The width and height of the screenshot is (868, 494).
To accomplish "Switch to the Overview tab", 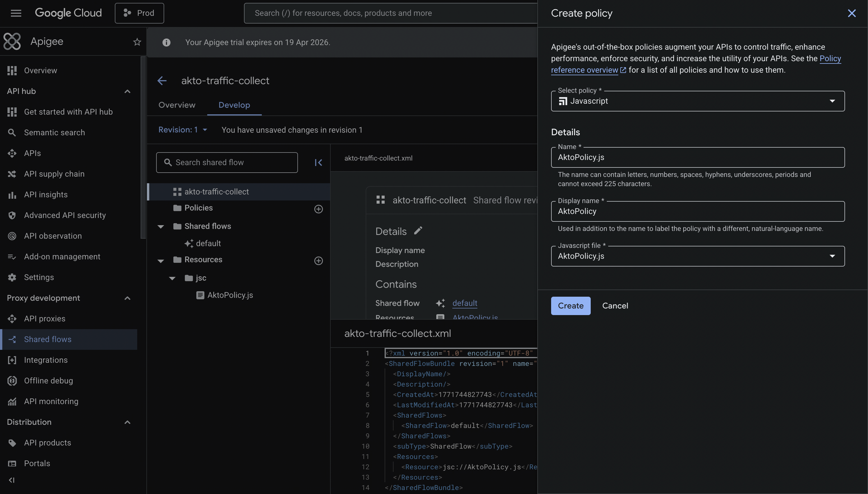I will (x=177, y=105).
